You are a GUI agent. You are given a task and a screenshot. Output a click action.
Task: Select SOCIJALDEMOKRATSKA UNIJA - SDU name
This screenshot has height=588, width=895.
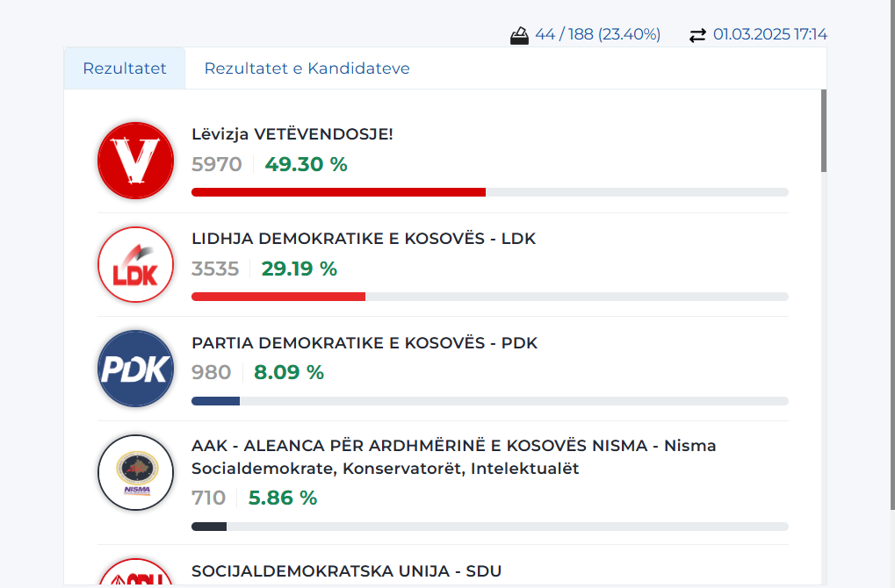click(346, 571)
